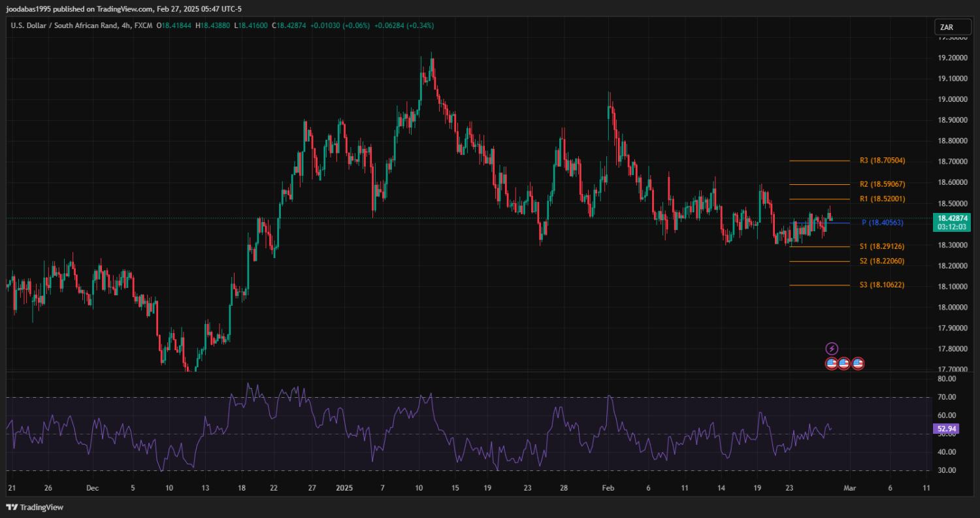
Task: Select the S1 (18.29126) support label
Action: pos(882,247)
